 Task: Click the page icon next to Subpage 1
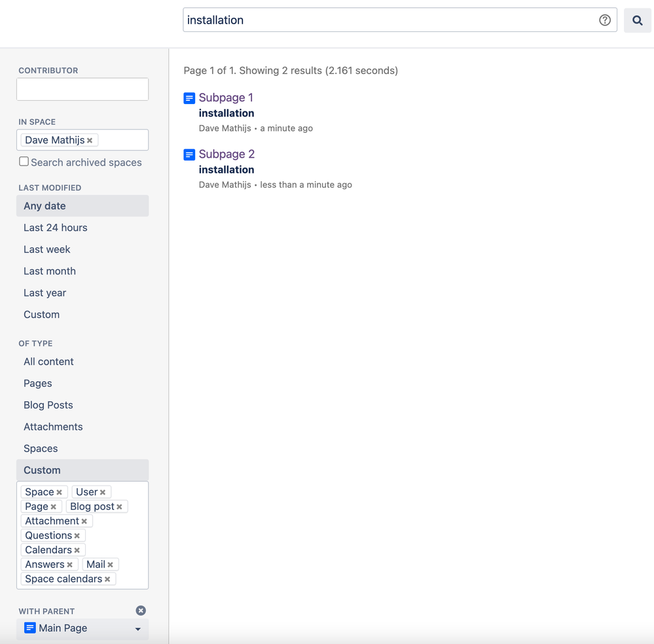pos(189,98)
